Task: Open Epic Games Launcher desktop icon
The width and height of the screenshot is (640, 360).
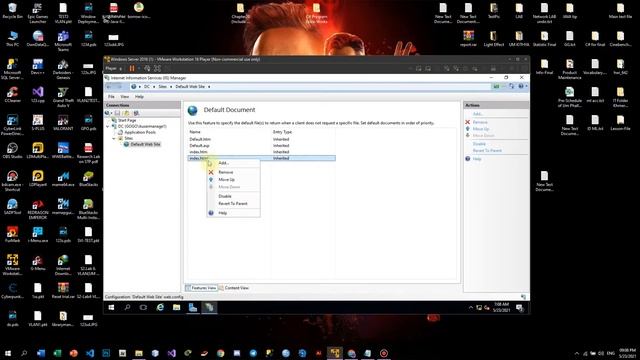Action: click(38, 13)
